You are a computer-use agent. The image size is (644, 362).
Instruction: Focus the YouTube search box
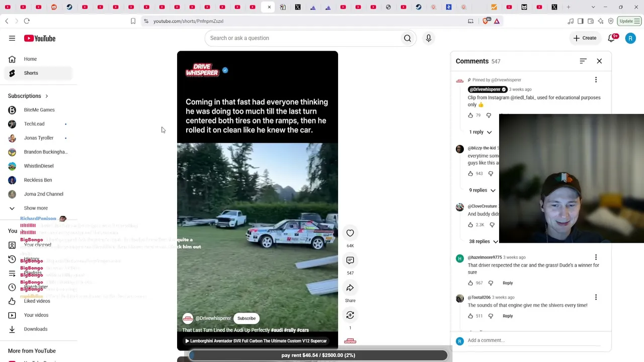(302, 38)
